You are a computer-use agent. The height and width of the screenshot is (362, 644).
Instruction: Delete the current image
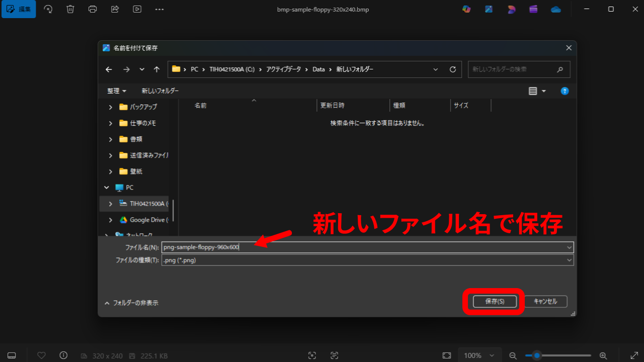(x=70, y=9)
